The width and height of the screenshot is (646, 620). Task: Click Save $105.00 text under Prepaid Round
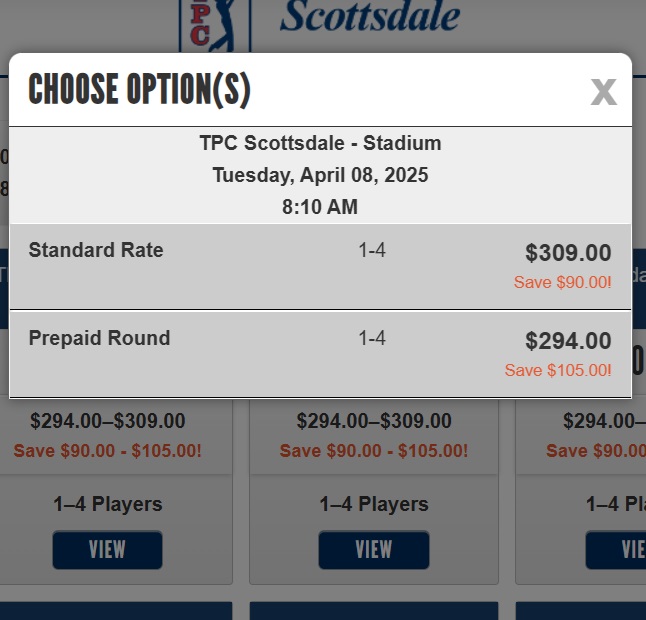[558, 370]
